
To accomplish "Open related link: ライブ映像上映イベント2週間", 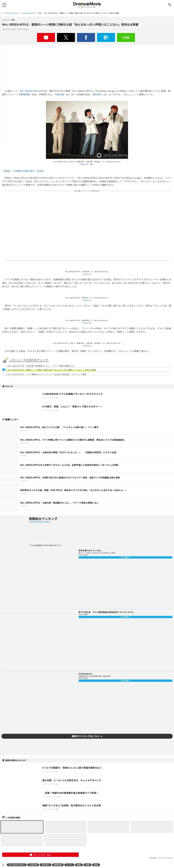I will [x=72, y=440].
